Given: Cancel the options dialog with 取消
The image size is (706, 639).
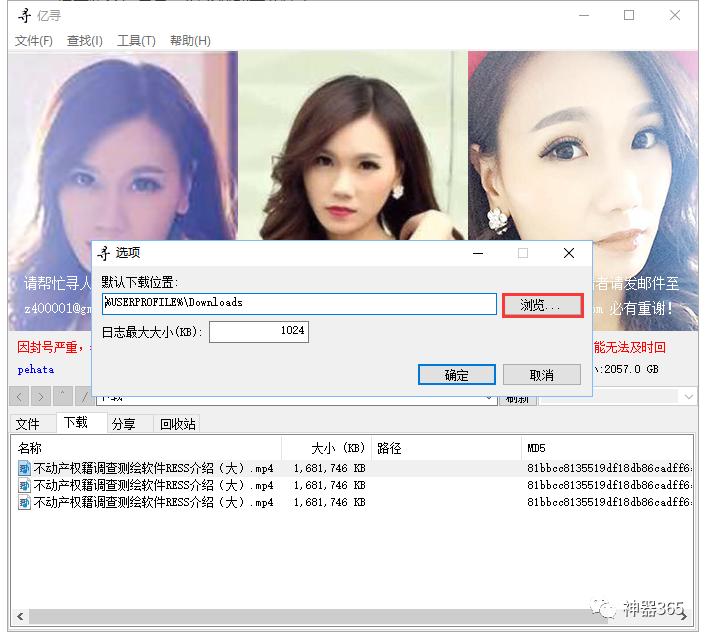Looking at the screenshot, I should pyautogui.click(x=542, y=375).
